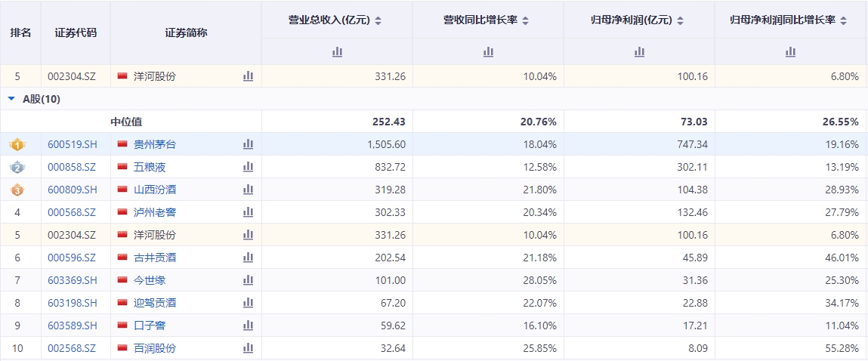This screenshot has height=361, width=868.
Task: Sort by 营收同比增长率 column
Action: pyautogui.click(x=526, y=20)
